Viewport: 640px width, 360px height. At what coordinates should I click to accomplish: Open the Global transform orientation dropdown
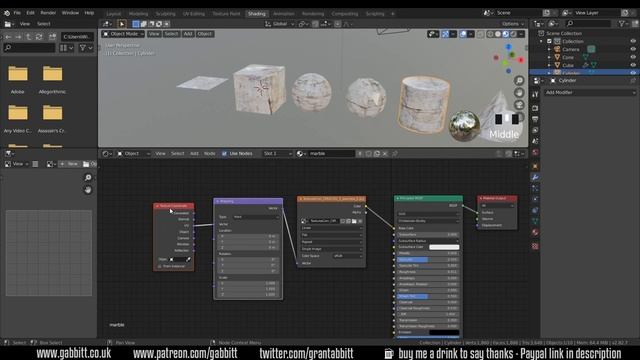coord(280,24)
